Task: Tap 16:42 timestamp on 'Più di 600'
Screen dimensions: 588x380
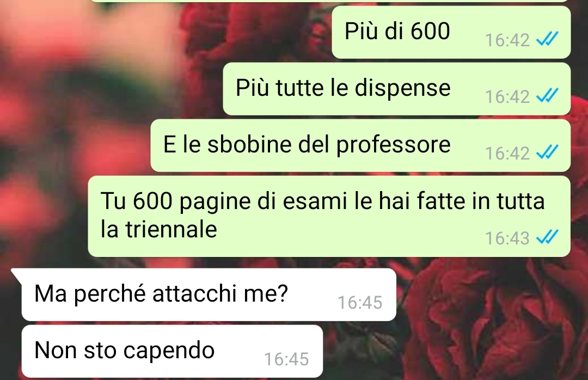Action: [x=507, y=40]
